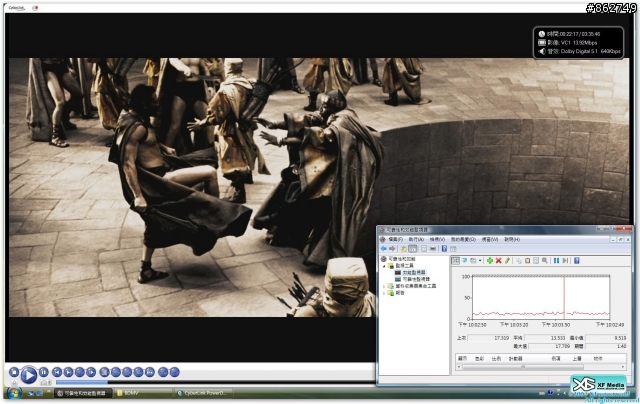
Task: Switch to the BDMV folder taskbar button
Action: tap(143, 393)
